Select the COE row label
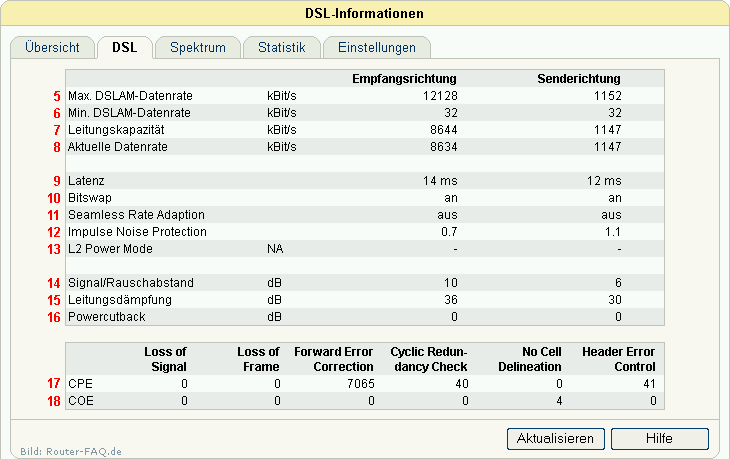 [81, 401]
